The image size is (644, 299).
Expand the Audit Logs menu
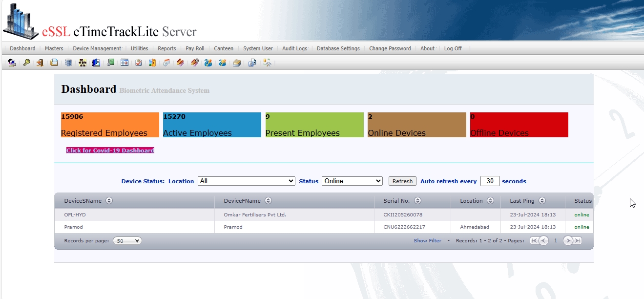pyautogui.click(x=296, y=48)
